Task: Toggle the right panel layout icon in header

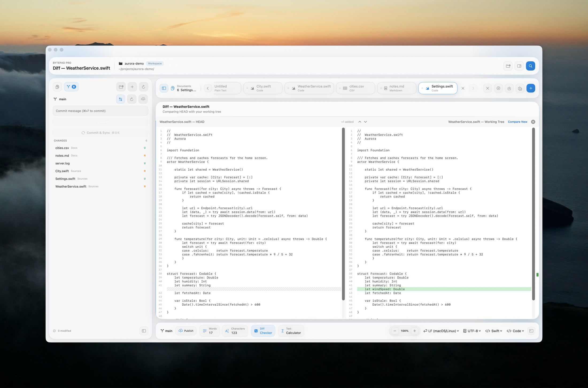Action: point(519,66)
